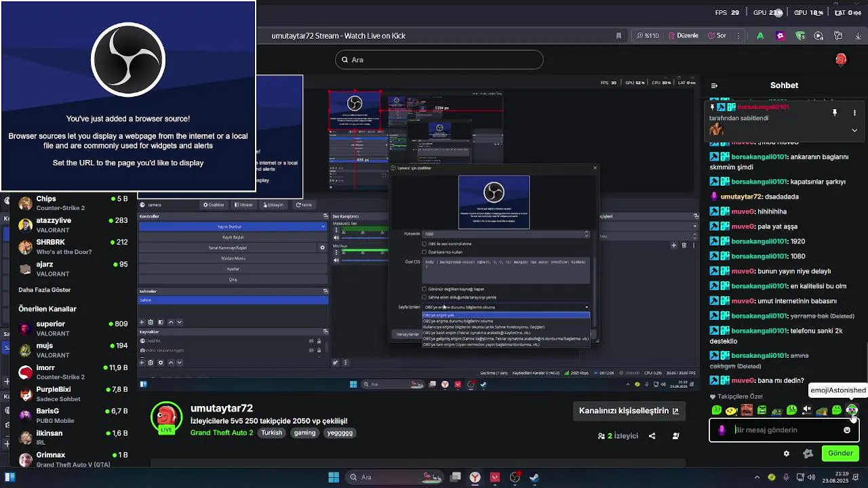Viewport: 868px width, 488px height.
Task: Check 'OBS ile sesi kontrol etme' in stream
Action: (x=425, y=244)
